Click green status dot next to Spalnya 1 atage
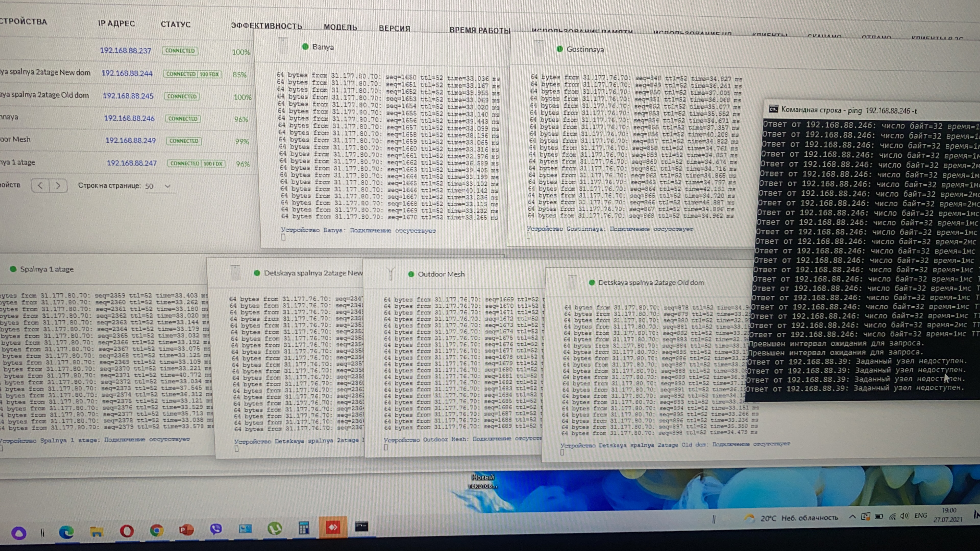The width and height of the screenshot is (980, 551). pos(13,269)
